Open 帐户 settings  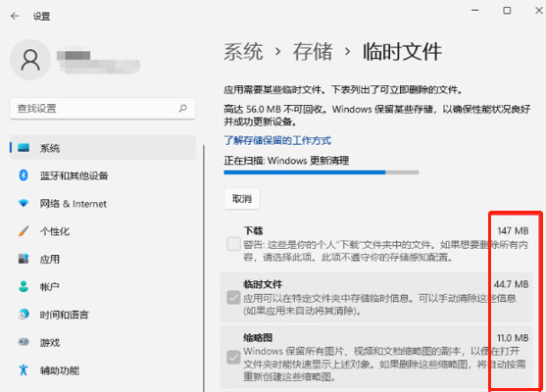tap(103, 287)
